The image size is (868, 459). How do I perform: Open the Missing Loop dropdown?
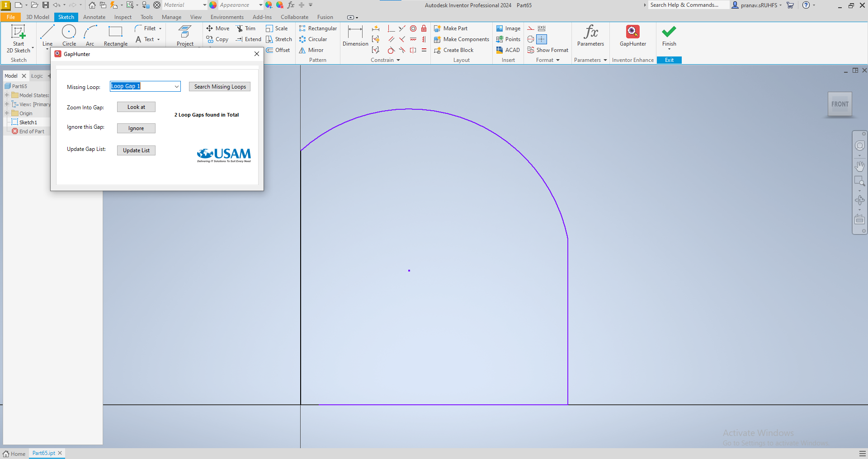click(x=176, y=86)
